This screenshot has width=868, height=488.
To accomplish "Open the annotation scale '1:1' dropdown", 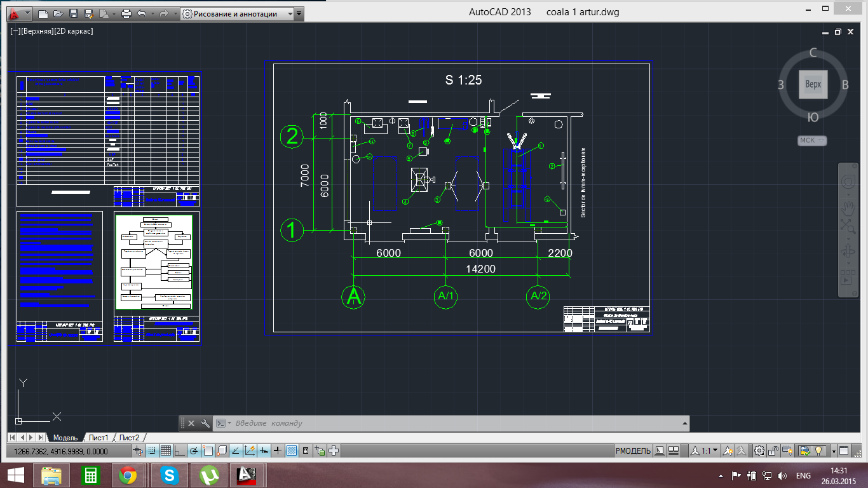I will click(x=704, y=451).
